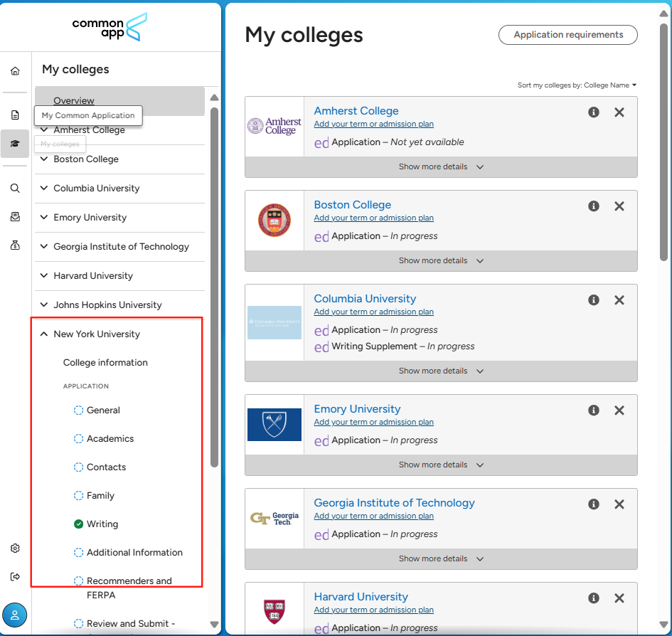Open the financial aid money bag icon
Image resolution: width=672 pixels, height=636 pixels.
tap(15, 245)
